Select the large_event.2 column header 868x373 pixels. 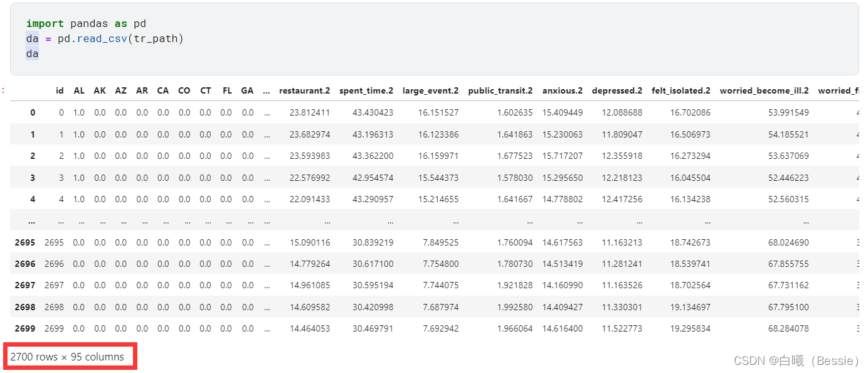tap(430, 90)
